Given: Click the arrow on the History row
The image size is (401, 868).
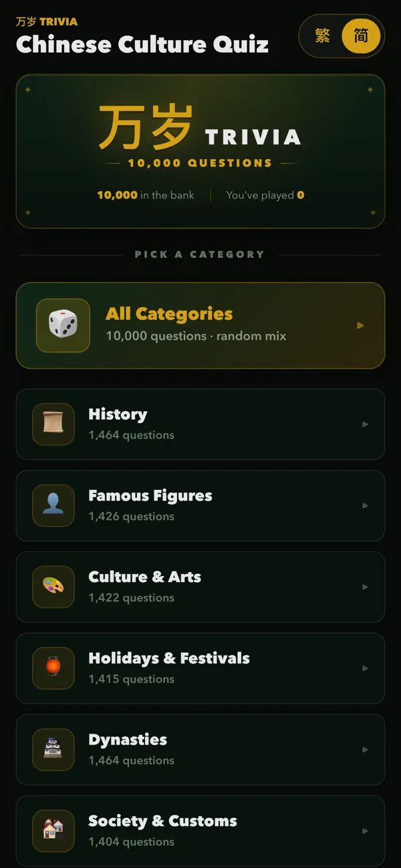Looking at the screenshot, I should point(365,424).
